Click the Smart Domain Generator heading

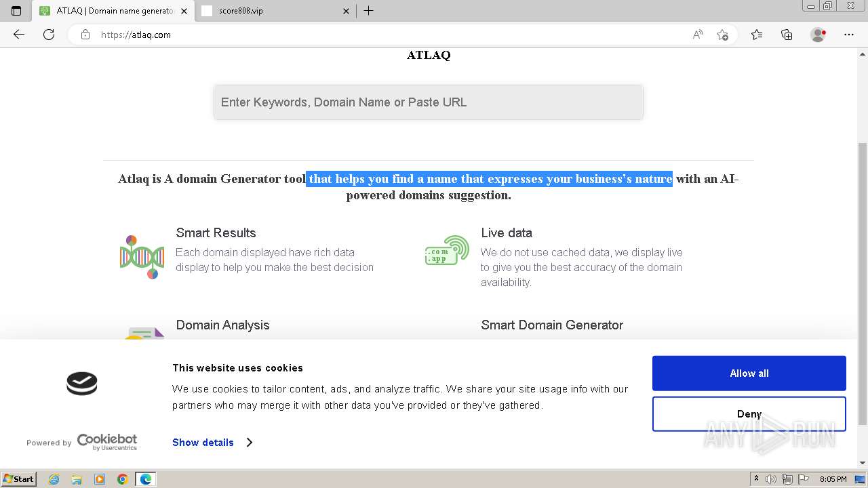click(552, 325)
